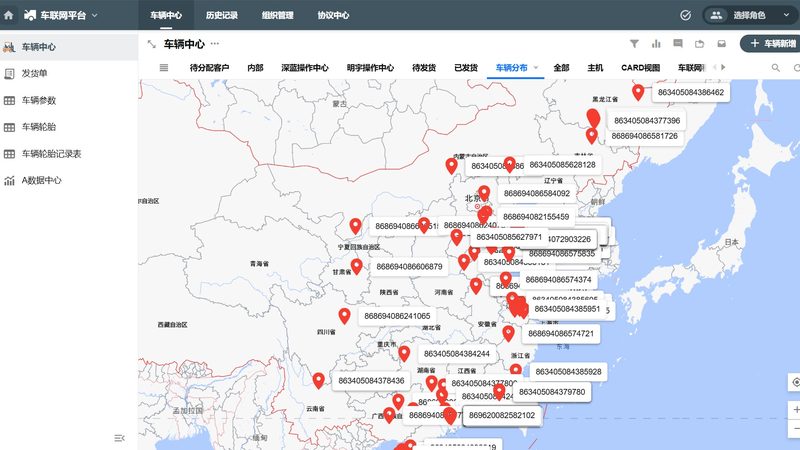Click map label 863405084384244

click(x=457, y=354)
